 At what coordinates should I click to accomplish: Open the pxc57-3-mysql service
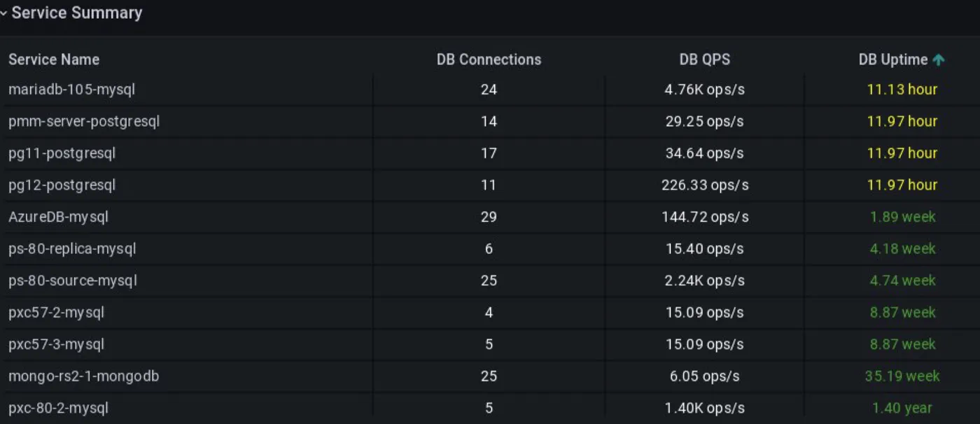(56, 344)
